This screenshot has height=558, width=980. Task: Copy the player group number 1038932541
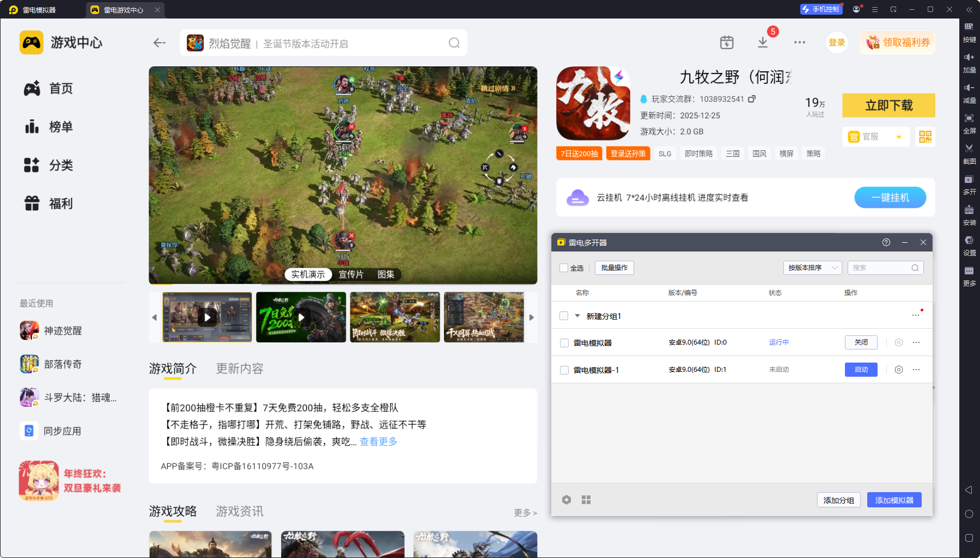[752, 99]
